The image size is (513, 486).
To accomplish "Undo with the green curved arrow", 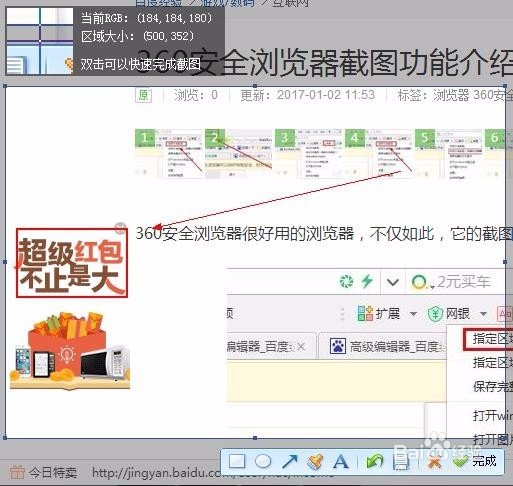I will tap(375, 462).
